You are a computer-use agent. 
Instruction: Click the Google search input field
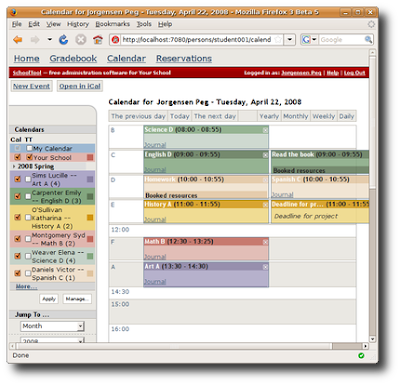click(x=341, y=40)
